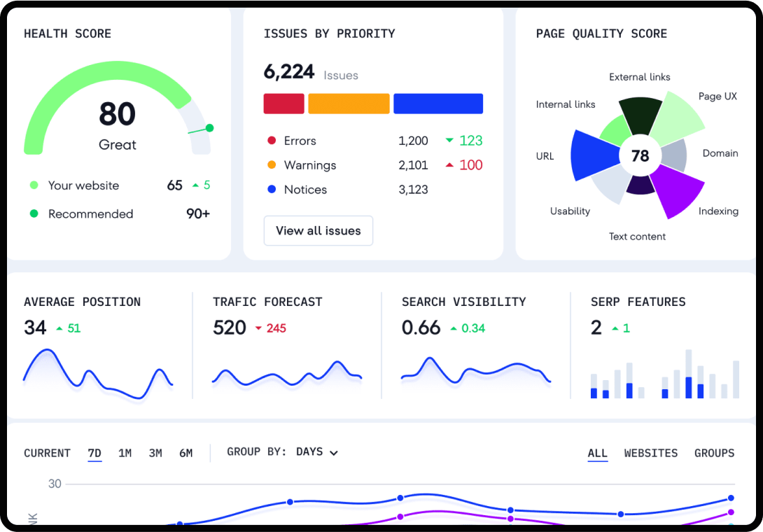Switch to the CURRENT tab
Image resolution: width=763 pixels, height=532 pixels.
46,453
